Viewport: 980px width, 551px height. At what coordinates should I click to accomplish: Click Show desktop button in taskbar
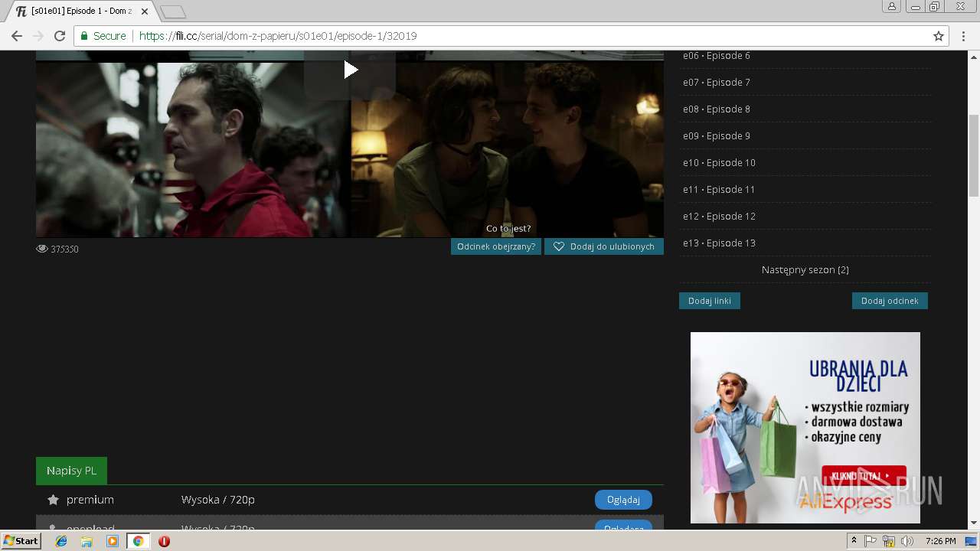pos(971,541)
